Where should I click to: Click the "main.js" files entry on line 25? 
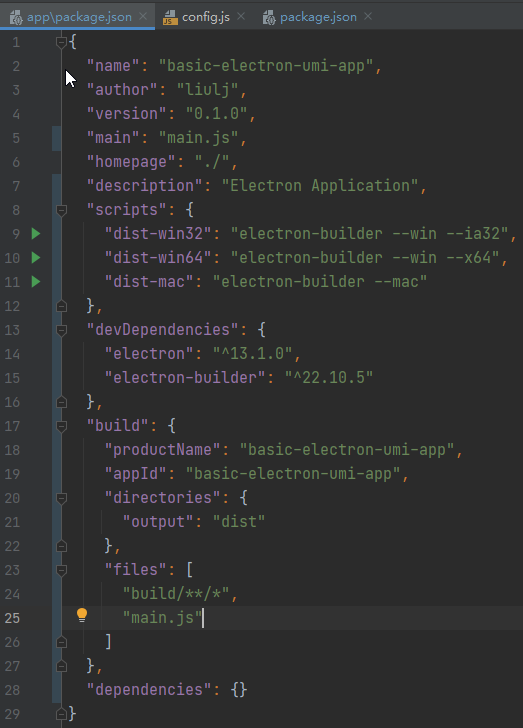tap(163, 618)
